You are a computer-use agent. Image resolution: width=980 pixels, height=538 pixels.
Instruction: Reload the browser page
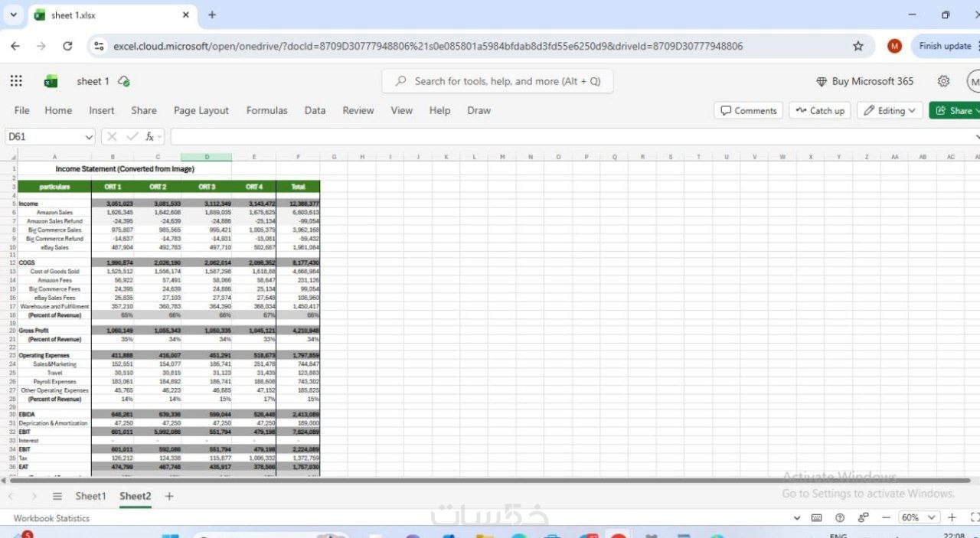[x=67, y=46]
